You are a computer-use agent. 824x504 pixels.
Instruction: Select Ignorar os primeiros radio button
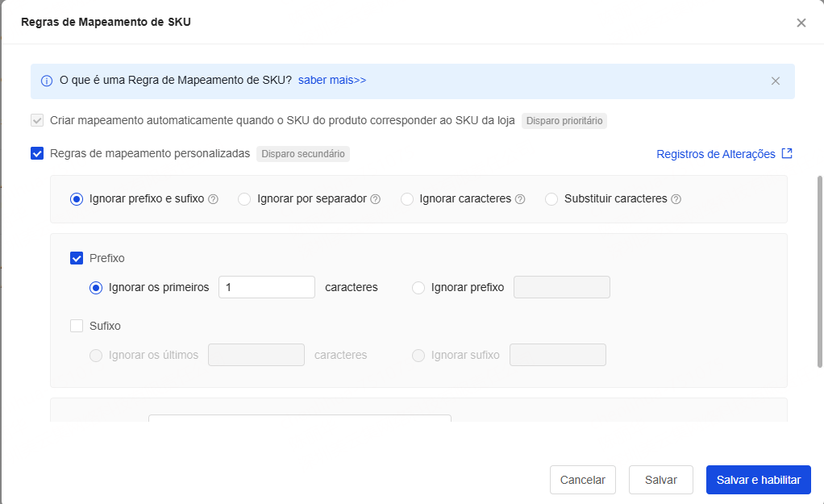(x=96, y=288)
